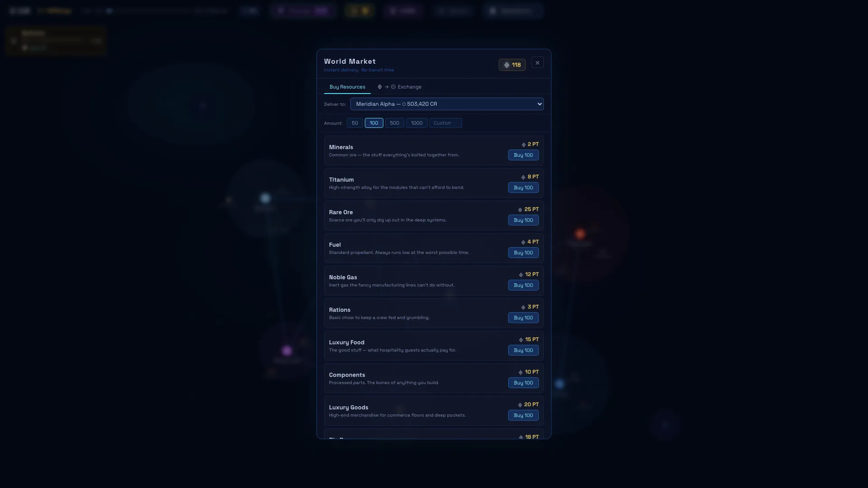The width and height of the screenshot is (868, 488).
Task: Select the Fuel resource name
Action: (x=335, y=245)
